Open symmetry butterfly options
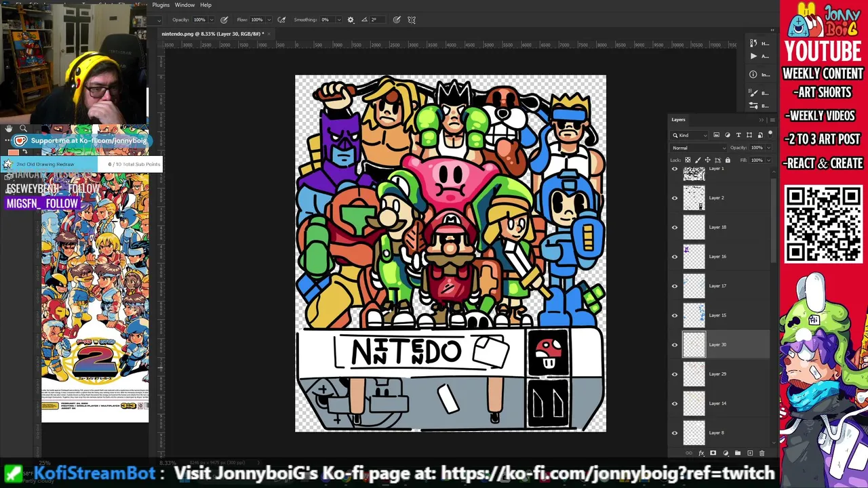This screenshot has height=488, width=868. click(412, 20)
